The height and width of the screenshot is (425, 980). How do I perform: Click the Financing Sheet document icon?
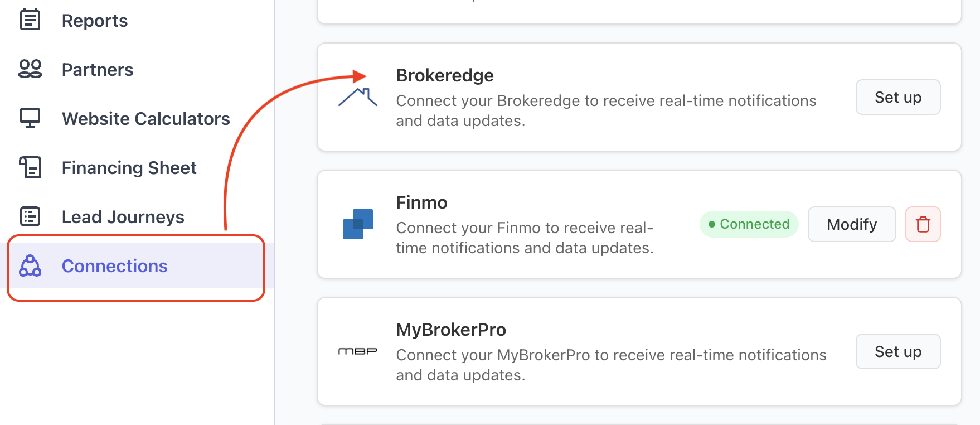[x=30, y=167]
